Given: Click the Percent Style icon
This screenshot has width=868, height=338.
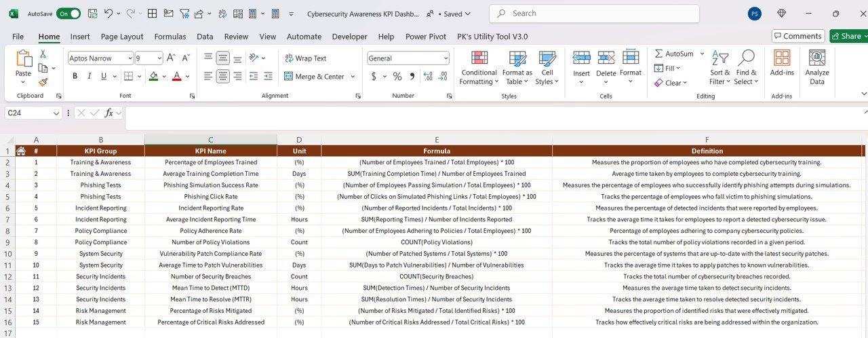Looking at the screenshot, I should (x=397, y=76).
